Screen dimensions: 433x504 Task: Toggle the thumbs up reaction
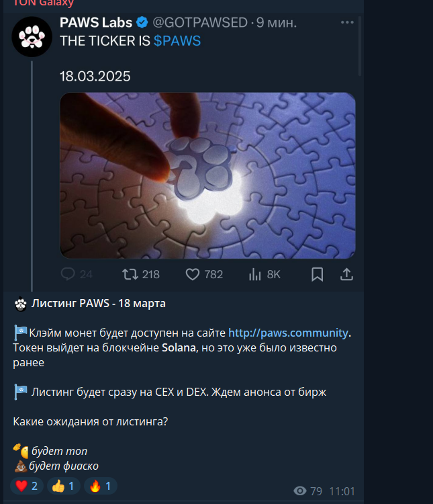pos(63,486)
